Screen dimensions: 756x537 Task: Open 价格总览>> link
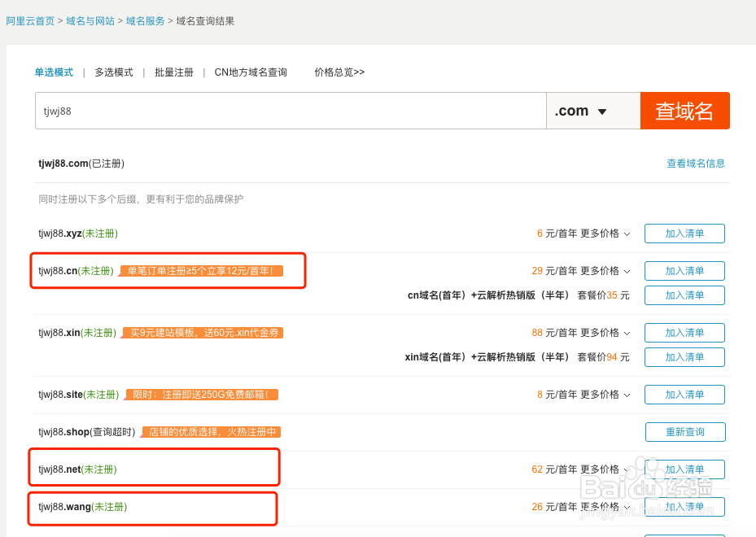point(339,72)
